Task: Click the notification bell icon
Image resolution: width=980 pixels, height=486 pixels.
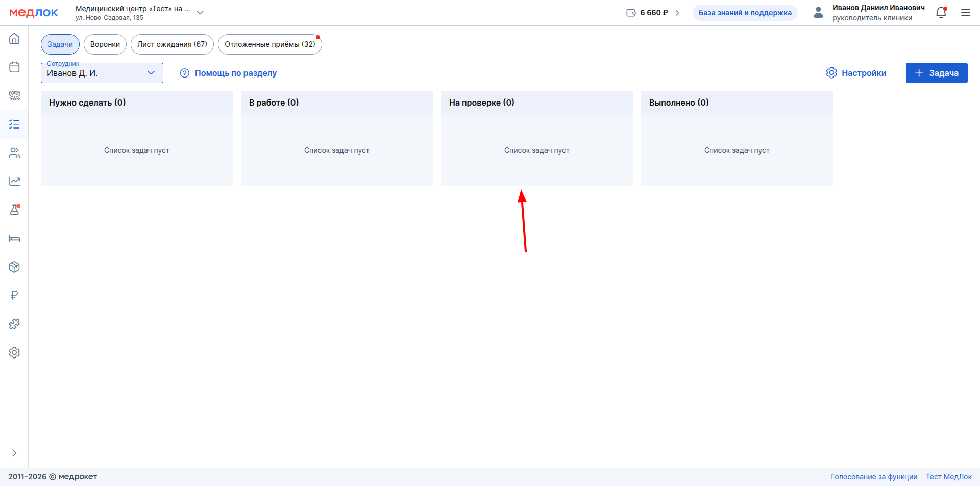Action: click(941, 13)
